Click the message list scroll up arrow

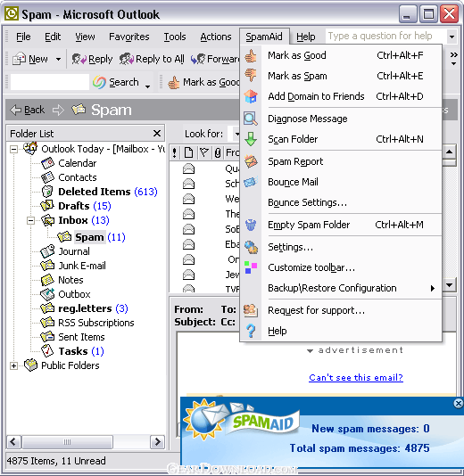[x=449, y=152]
